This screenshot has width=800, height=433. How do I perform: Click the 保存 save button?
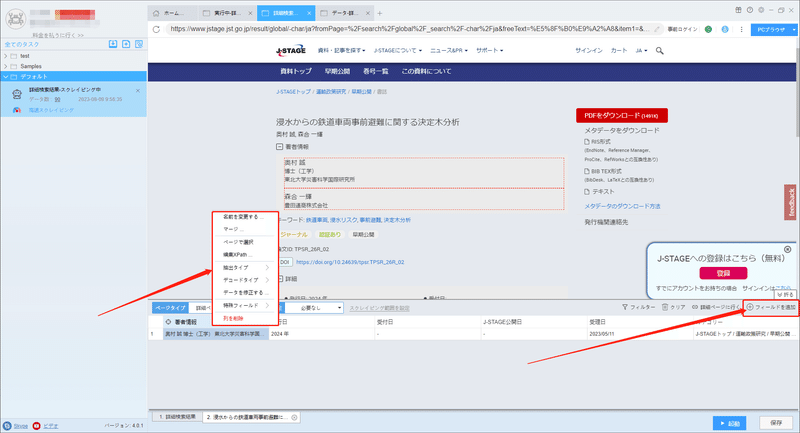point(776,423)
